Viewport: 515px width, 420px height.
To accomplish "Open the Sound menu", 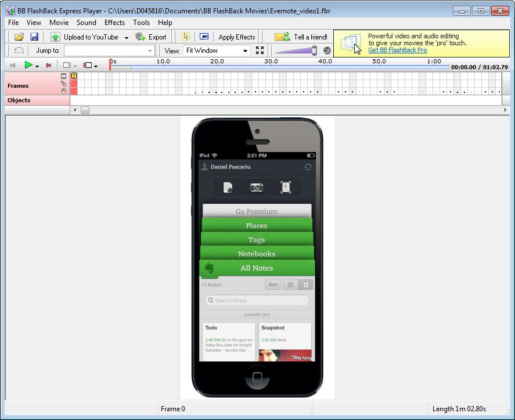I will 87,22.
